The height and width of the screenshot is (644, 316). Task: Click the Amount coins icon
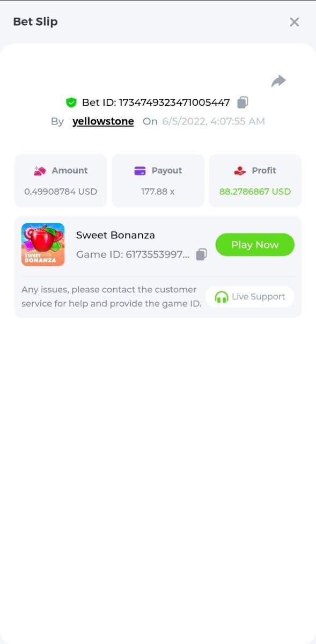click(40, 171)
